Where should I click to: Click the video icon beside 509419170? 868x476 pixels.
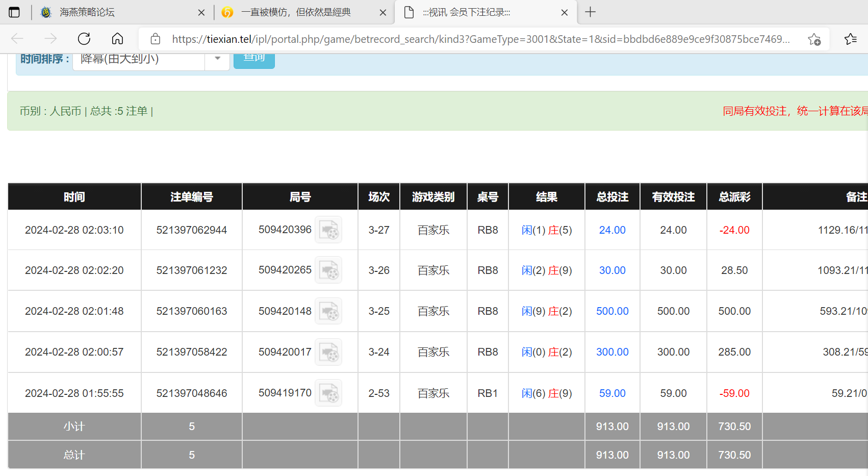328,393
